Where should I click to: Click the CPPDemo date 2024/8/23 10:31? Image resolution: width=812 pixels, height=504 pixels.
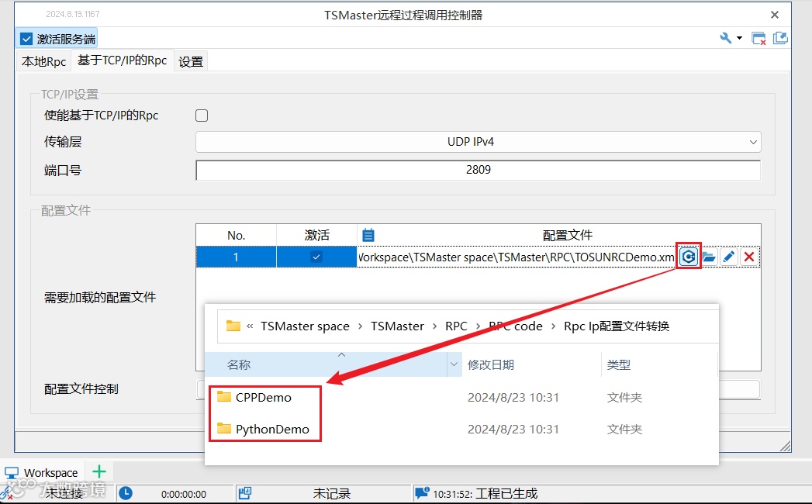pyautogui.click(x=513, y=397)
